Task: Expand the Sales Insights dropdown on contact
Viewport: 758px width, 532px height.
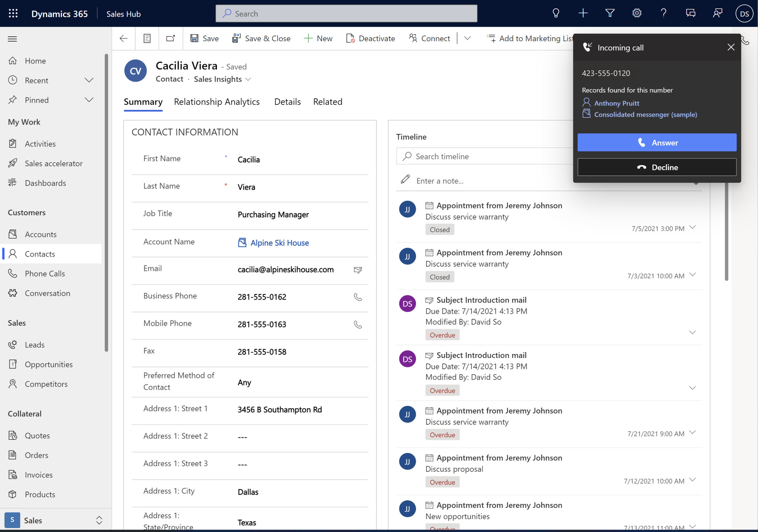Action: tap(248, 79)
